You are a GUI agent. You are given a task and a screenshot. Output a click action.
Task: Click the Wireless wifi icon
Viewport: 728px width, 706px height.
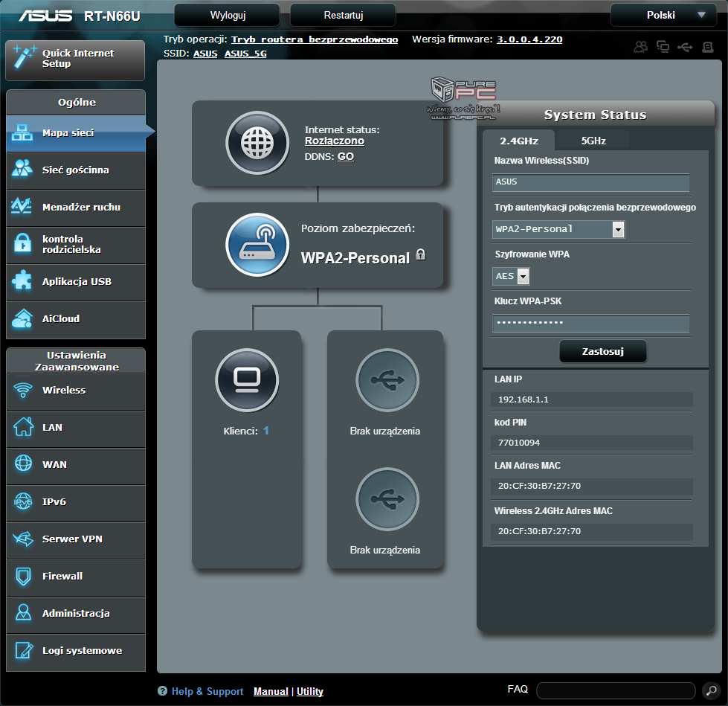(23, 390)
